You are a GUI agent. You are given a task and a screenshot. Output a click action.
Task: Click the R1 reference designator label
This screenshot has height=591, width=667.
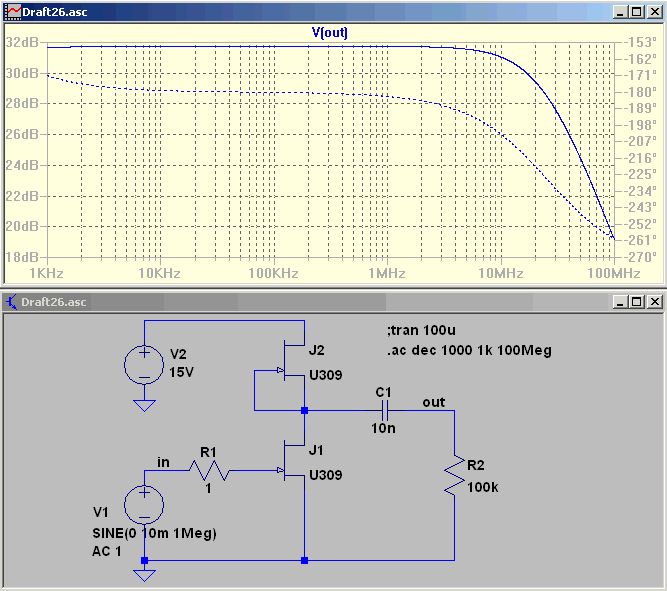coord(208,452)
